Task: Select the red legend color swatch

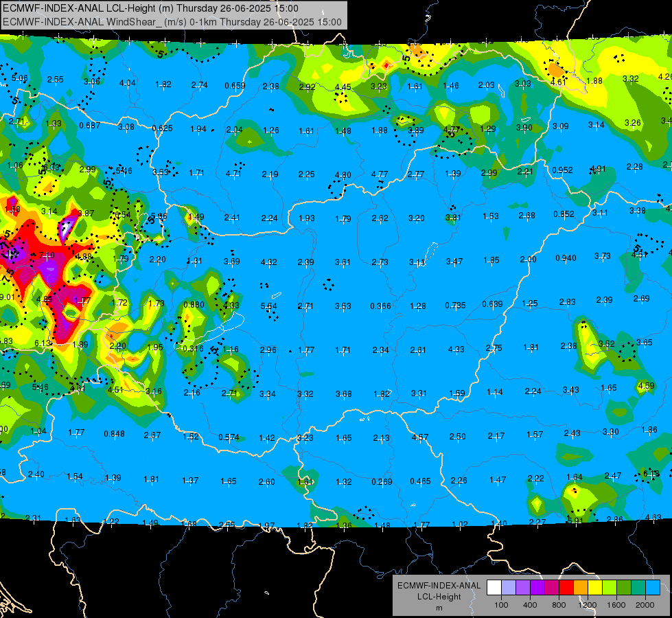Action: pos(566,587)
